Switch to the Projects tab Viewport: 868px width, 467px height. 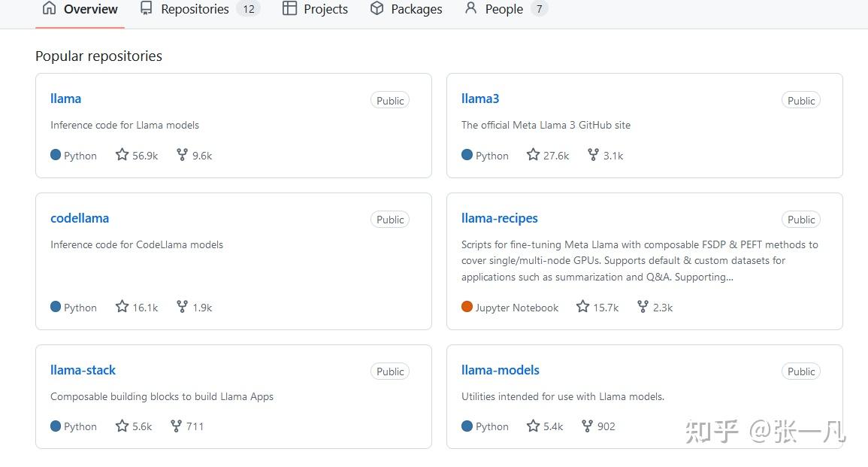click(316, 9)
